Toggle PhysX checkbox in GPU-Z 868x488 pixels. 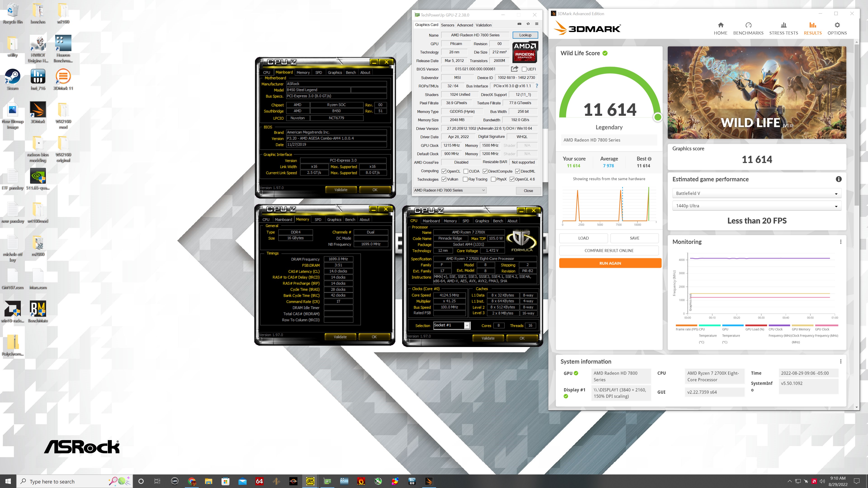point(493,179)
